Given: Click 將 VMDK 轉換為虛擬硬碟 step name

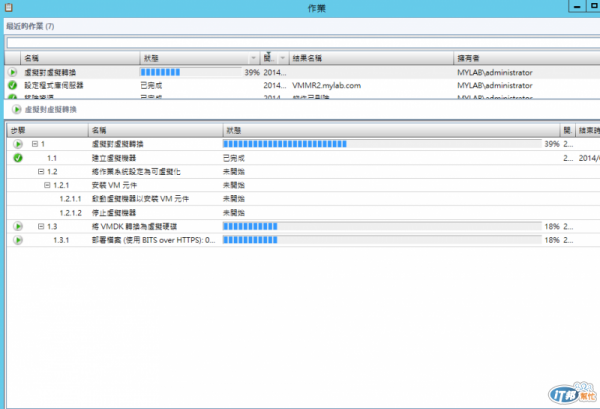Looking at the screenshot, I should tap(134, 226).
